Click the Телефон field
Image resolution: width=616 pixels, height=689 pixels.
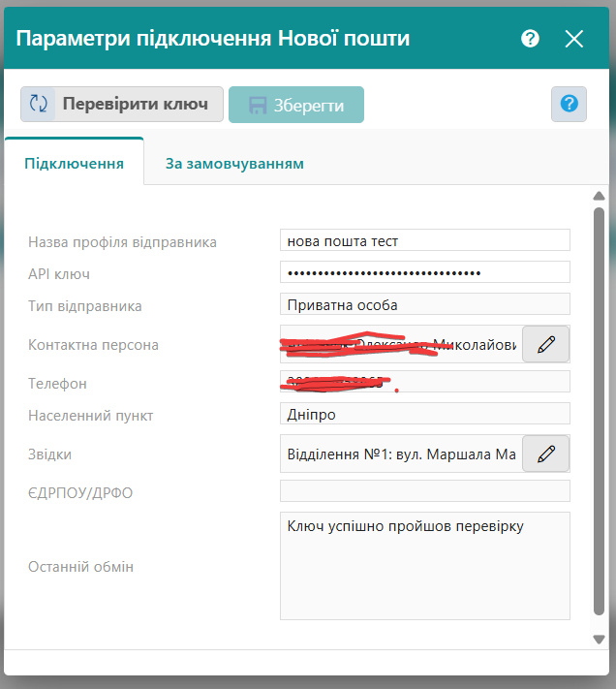(x=425, y=382)
